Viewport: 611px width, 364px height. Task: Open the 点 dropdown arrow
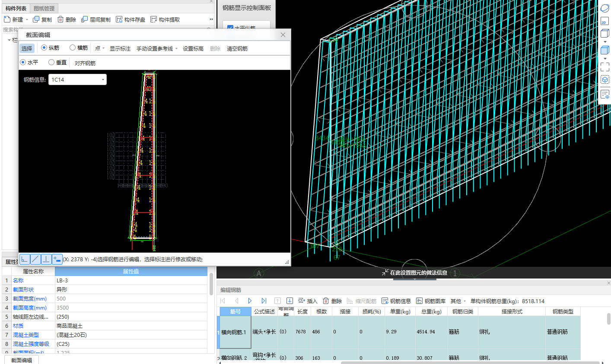coord(104,48)
